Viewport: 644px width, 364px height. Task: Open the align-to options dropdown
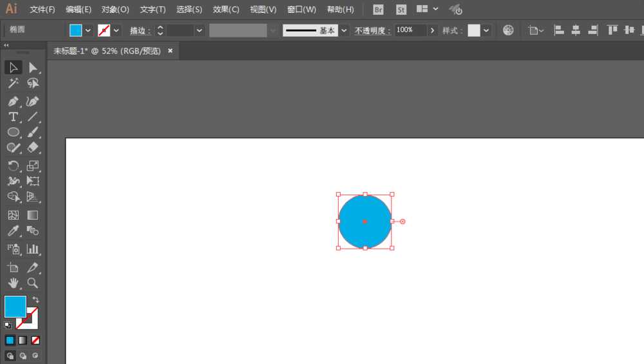pyautogui.click(x=536, y=30)
